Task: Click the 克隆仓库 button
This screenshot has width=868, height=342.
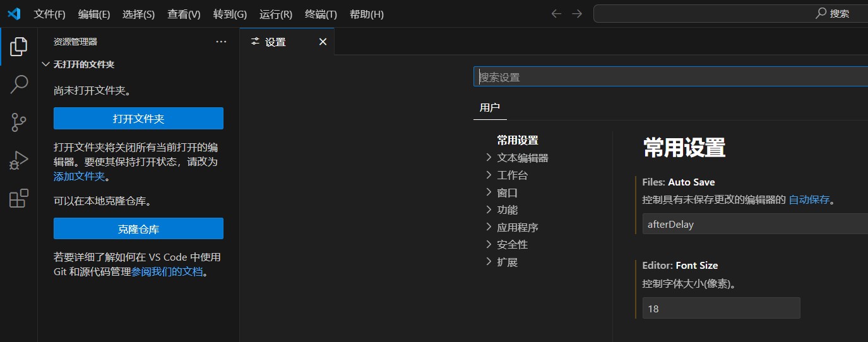Action: pyautogui.click(x=138, y=229)
